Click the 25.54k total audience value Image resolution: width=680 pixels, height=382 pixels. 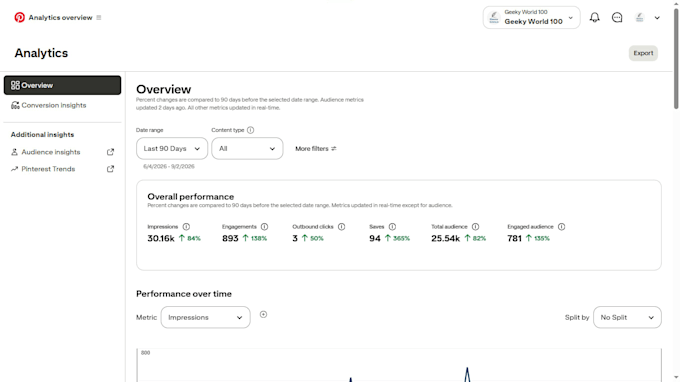pos(445,238)
